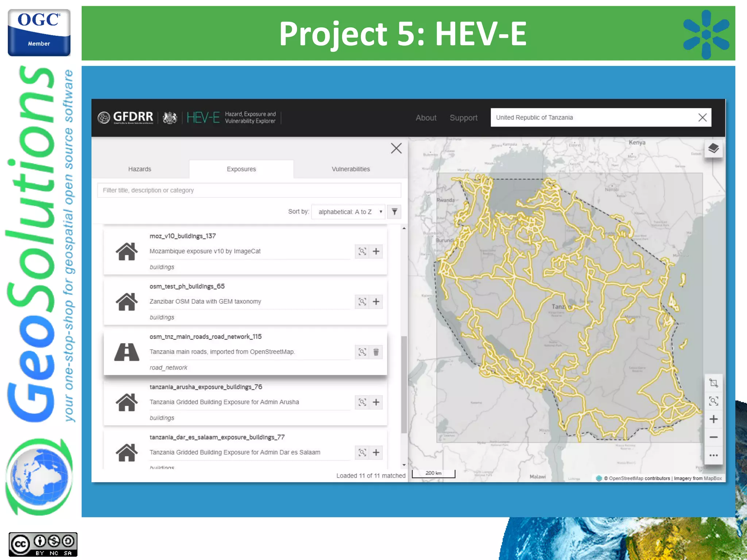Open the MapBox imagery attribution link
The height and width of the screenshot is (560, 747).
click(x=713, y=478)
